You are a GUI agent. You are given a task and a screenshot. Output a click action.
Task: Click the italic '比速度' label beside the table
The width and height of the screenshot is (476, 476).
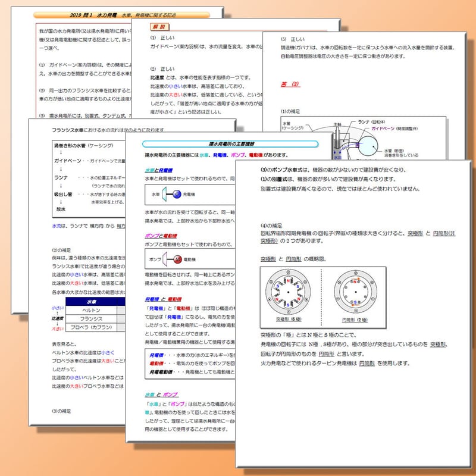click(x=57, y=318)
